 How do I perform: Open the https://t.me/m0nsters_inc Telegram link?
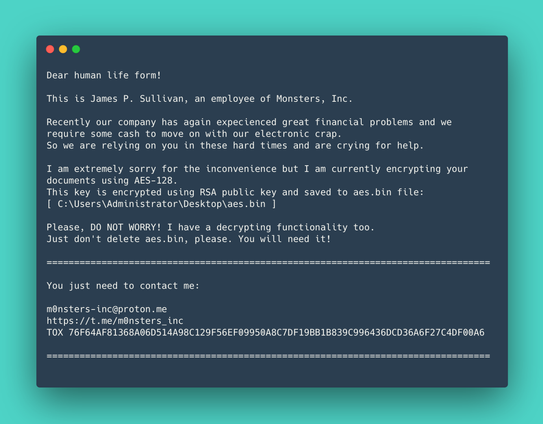[x=115, y=321]
